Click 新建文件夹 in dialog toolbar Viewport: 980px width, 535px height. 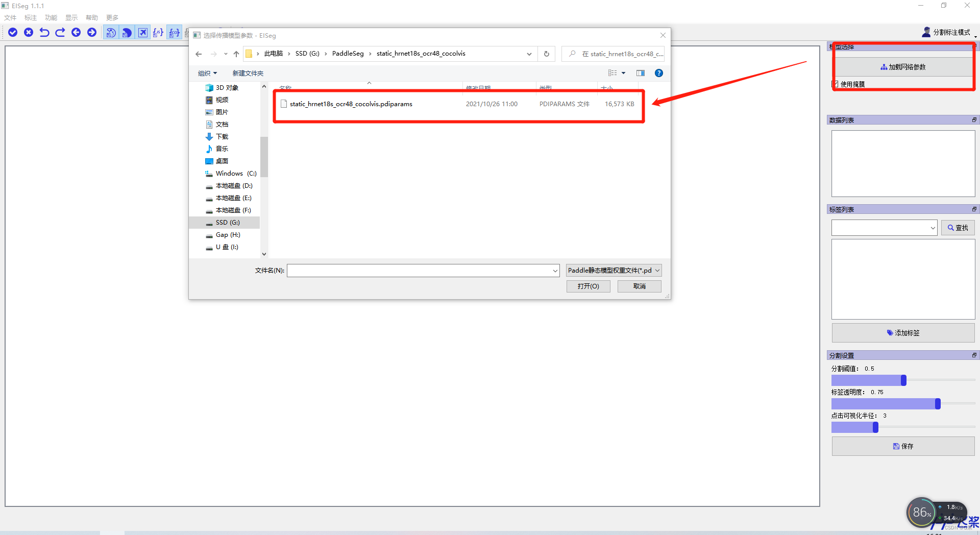pos(248,73)
